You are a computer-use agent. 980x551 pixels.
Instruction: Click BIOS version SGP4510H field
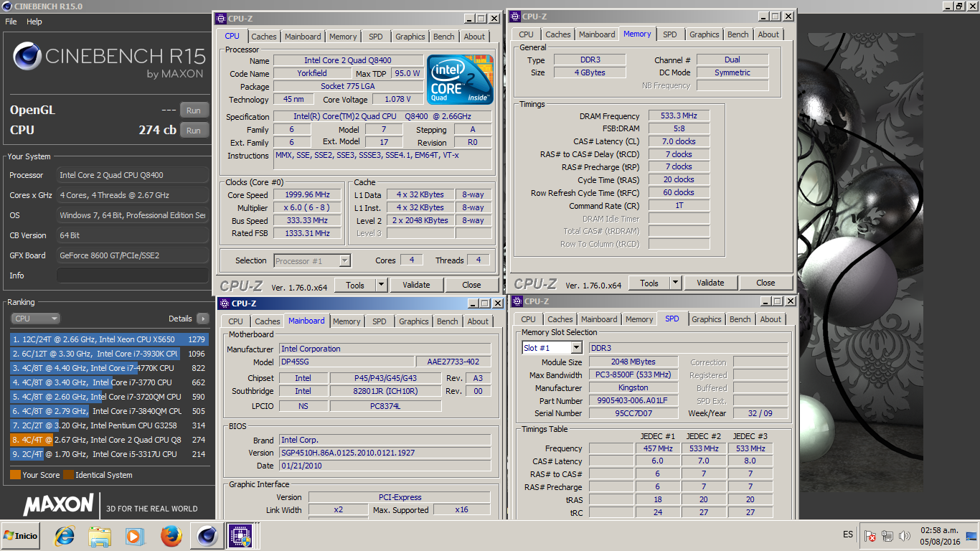click(x=385, y=453)
